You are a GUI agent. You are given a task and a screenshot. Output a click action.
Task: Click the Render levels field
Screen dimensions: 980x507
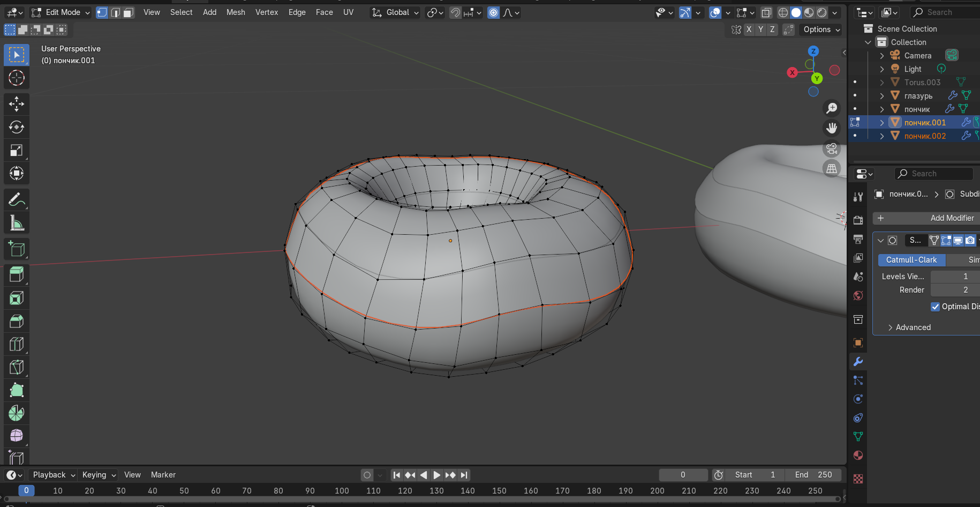(x=955, y=290)
